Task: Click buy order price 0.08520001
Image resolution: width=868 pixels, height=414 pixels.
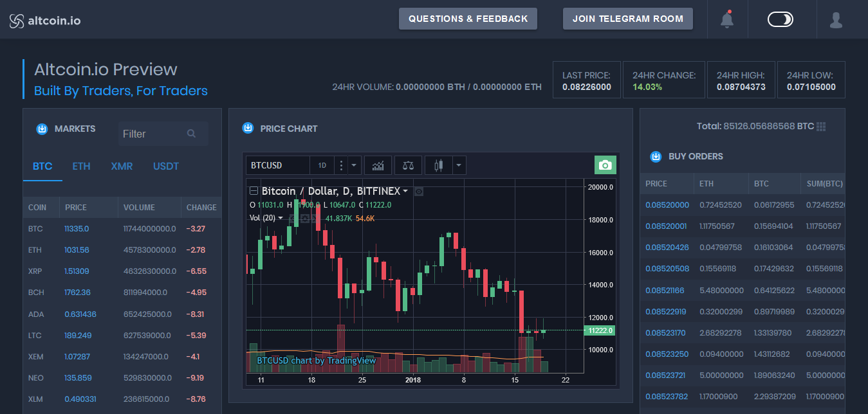Action: coord(667,226)
